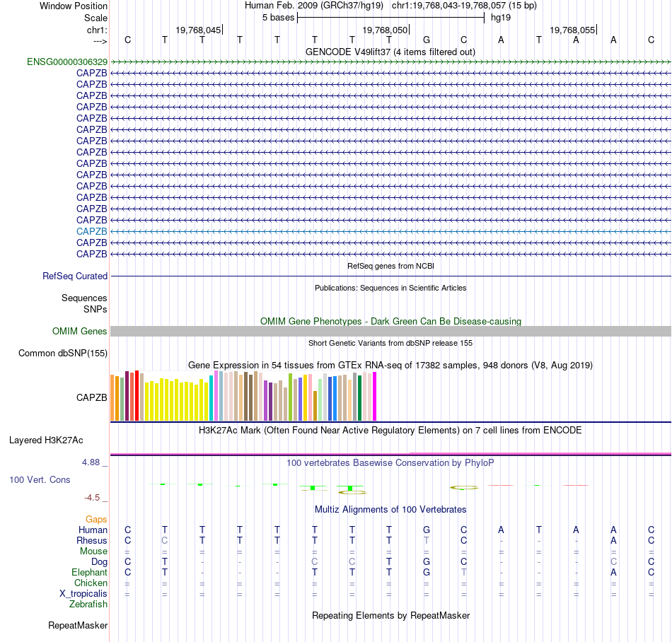Click the G base in the sequence ruler
This screenshot has height=642, width=672.
(427, 40)
